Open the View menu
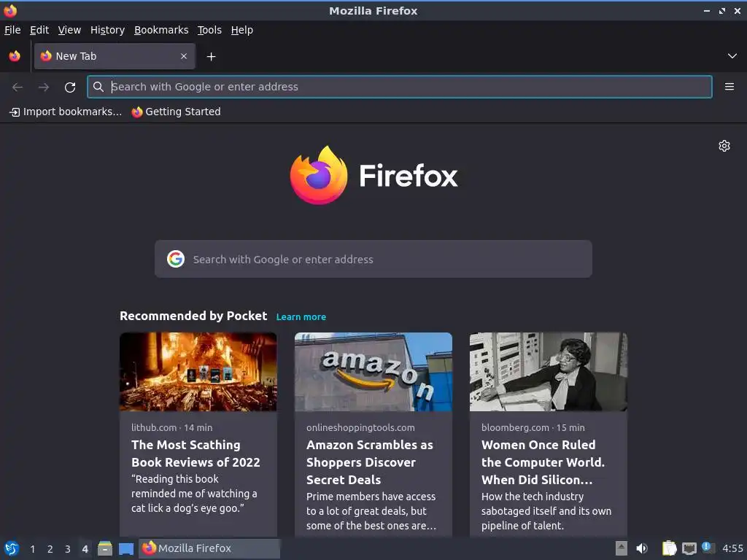This screenshot has height=560, width=747. click(69, 30)
